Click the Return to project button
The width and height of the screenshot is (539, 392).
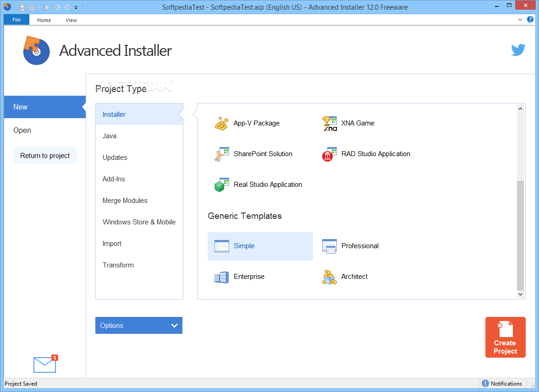point(45,156)
